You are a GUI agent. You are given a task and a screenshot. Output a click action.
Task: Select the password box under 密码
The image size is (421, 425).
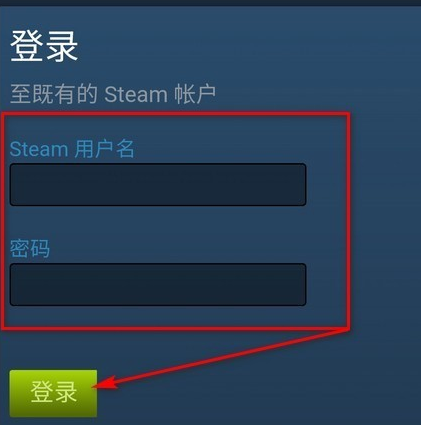pyautogui.click(x=158, y=284)
